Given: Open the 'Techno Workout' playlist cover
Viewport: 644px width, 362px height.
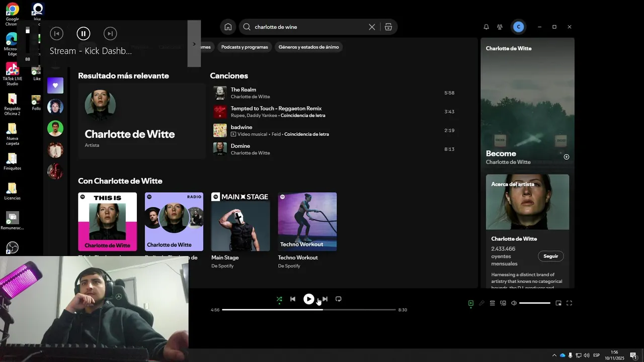Looking at the screenshot, I should pos(307,222).
